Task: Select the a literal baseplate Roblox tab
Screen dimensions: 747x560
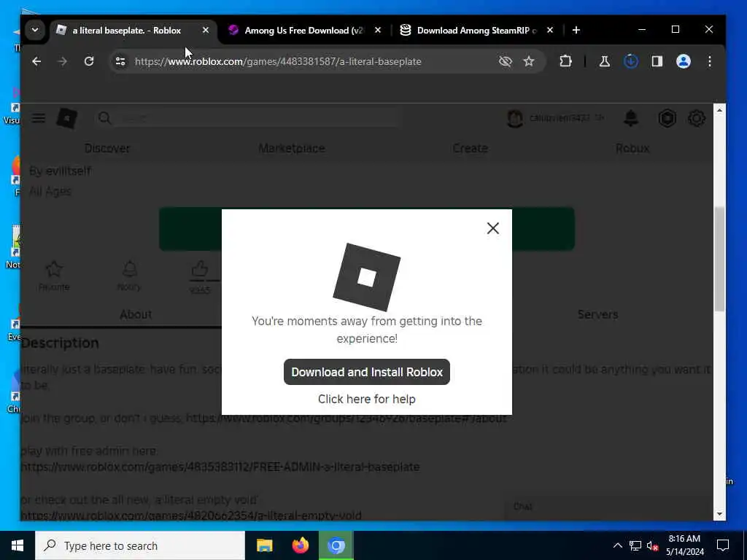Action: point(126,31)
